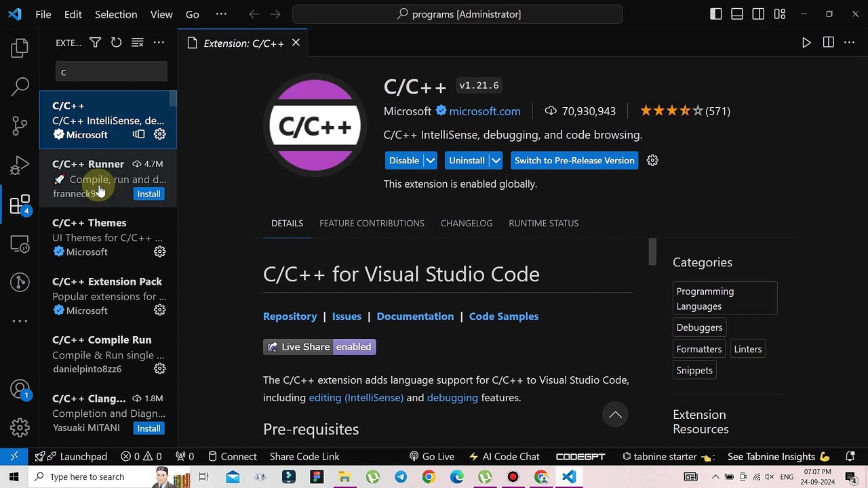Click gear icon beside Switch to Pre-Release Version

(x=652, y=161)
